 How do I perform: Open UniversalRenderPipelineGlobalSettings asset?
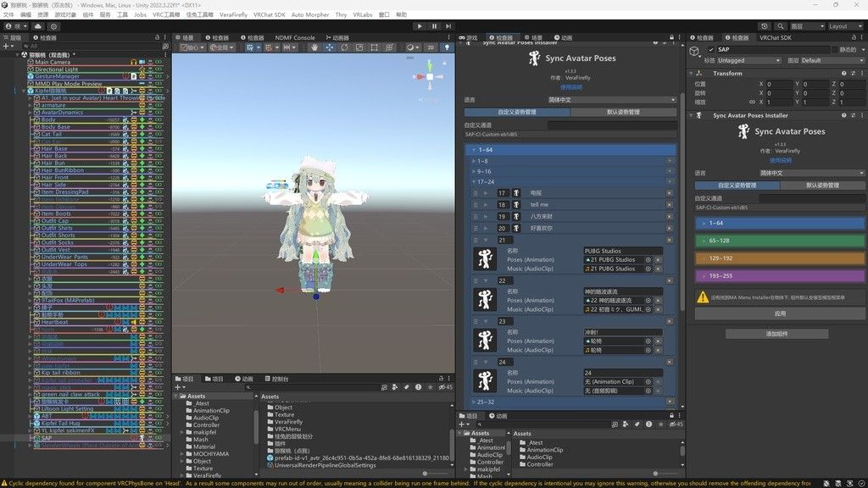[x=325, y=465]
